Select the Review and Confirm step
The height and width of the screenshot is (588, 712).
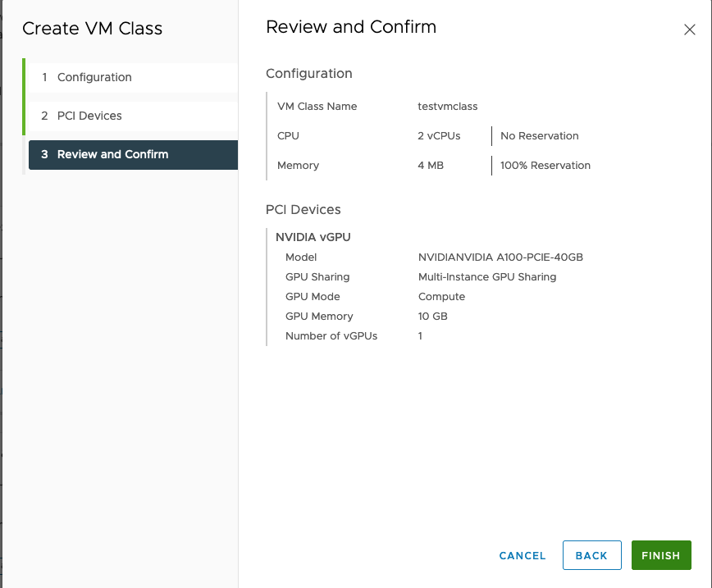coord(112,154)
